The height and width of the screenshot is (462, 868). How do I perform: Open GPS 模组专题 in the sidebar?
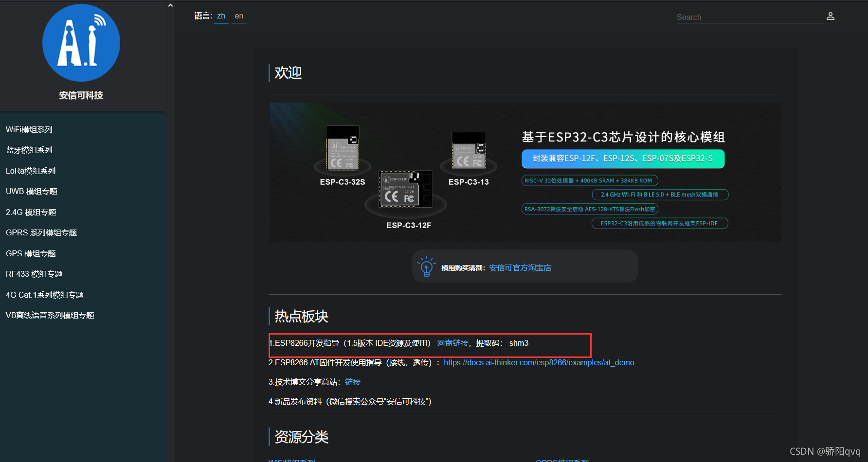[31, 253]
